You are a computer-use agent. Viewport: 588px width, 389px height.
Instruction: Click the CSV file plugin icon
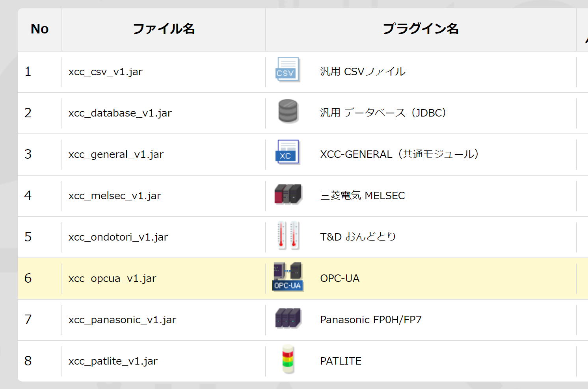[288, 70]
